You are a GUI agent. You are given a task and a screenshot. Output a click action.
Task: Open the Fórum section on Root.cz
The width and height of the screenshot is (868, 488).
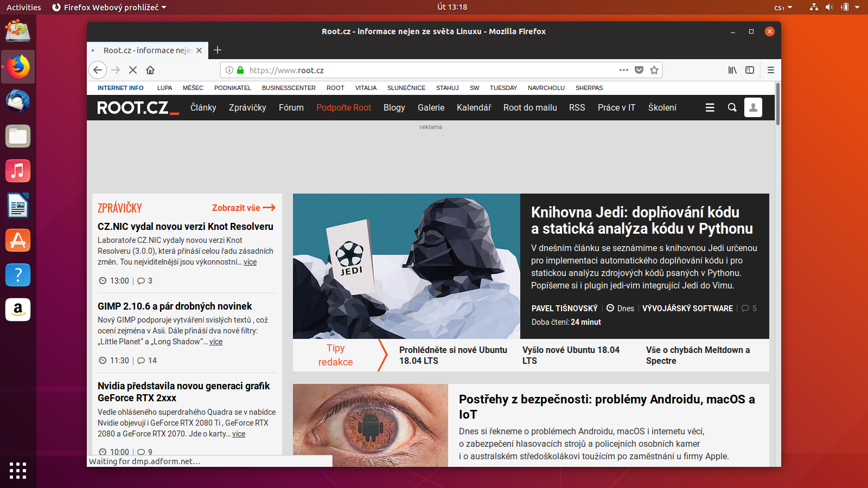point(291,107)
